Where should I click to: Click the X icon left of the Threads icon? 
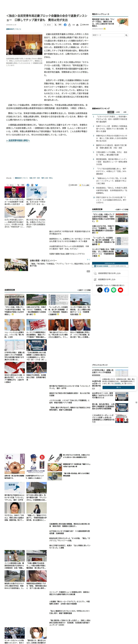pyautogui.click(x=18, y=185)
